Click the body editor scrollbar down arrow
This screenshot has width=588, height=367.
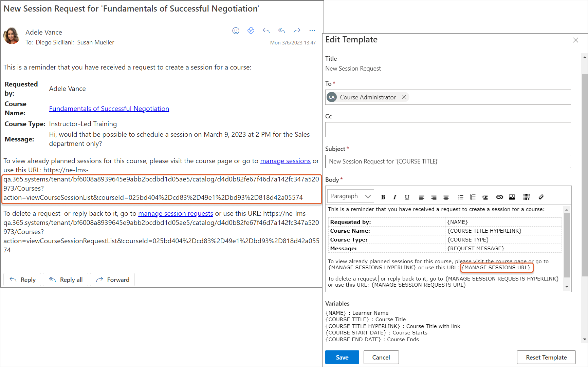tap(567, 287)
